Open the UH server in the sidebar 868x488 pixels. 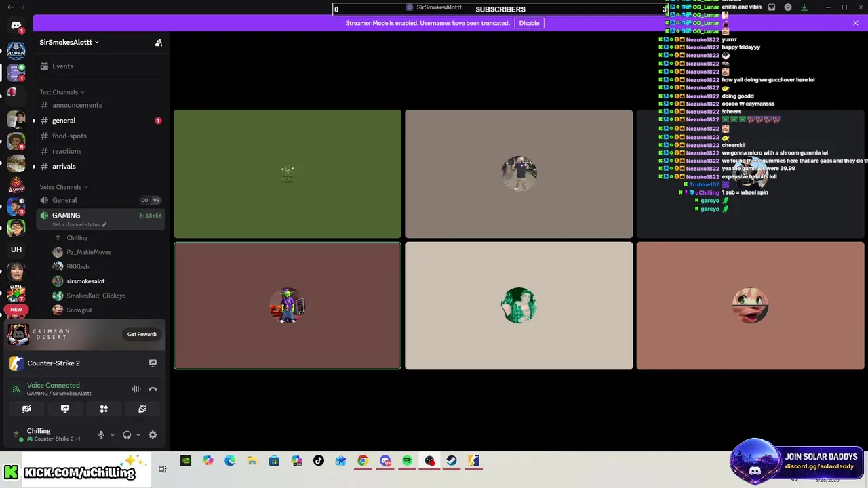16,249
